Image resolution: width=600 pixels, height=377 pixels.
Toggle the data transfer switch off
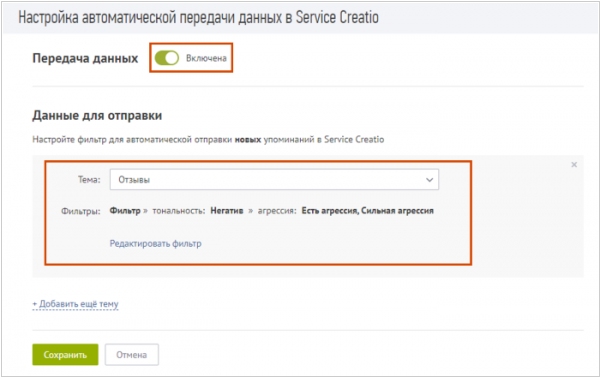(x=166, y=58)
